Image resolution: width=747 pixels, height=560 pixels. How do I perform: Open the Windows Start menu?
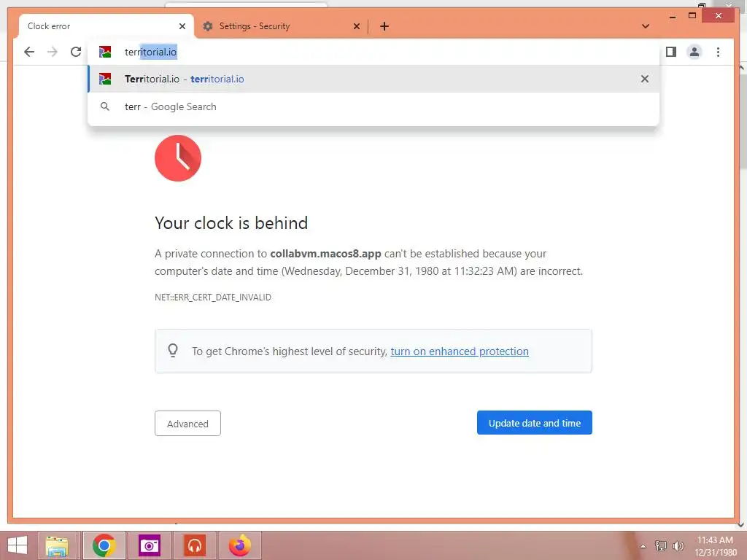(18, 545)
